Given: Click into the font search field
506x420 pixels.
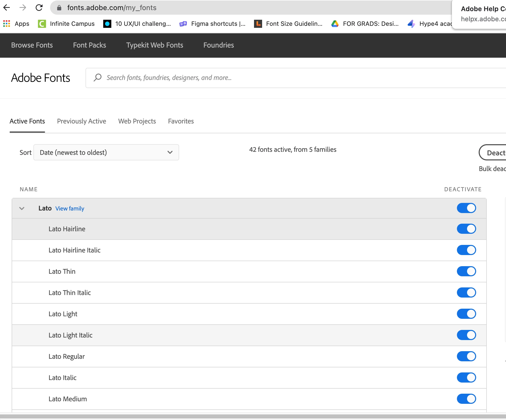Looking at the screenshot, I should 278,78.
